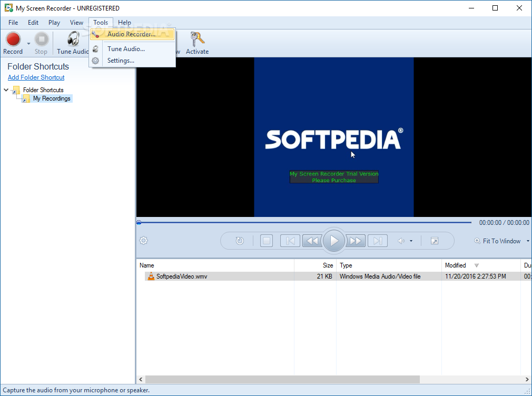Select the My Recordings folder
This screenshot has height=396, width=532.
click(52, 98)
